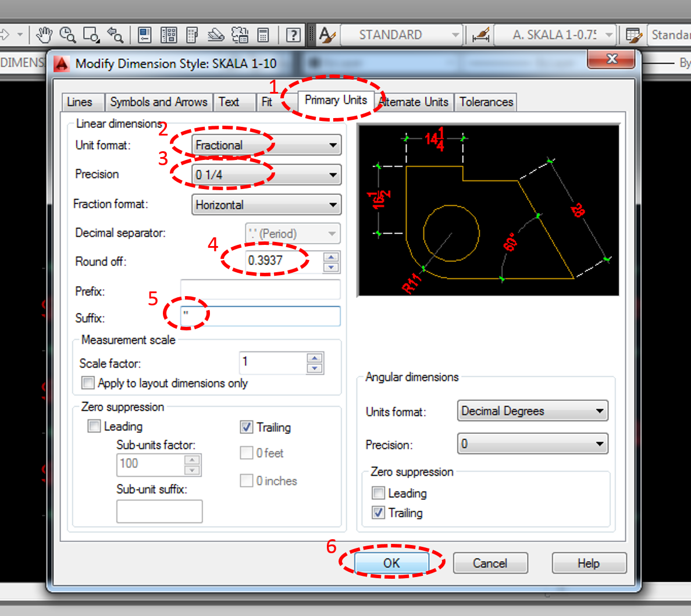691x616 pixels.
Task: Open the Symbols and Arrows tab
Action: click(x=159, y=102)
